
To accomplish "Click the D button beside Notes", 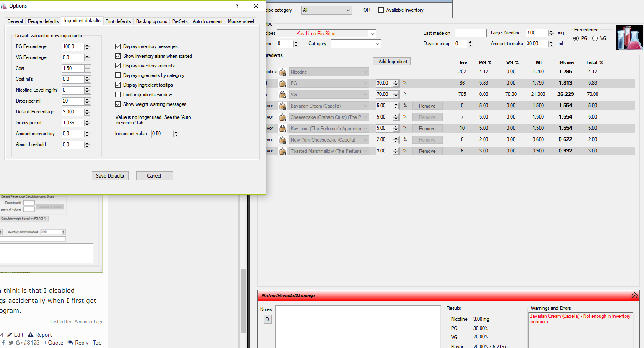I will (267, 320).
